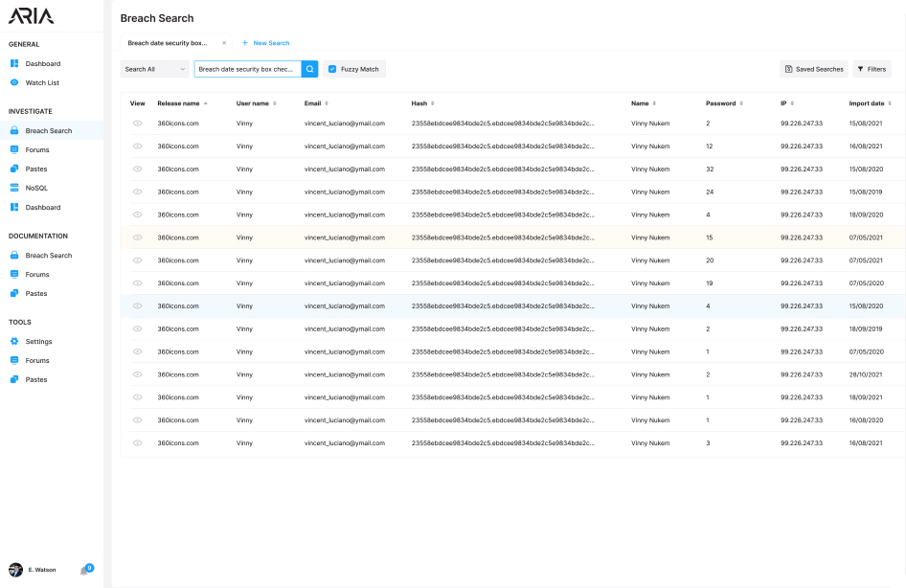Open Settings menu item
Screen dimensions: 906x588
[x=38, y=341]
